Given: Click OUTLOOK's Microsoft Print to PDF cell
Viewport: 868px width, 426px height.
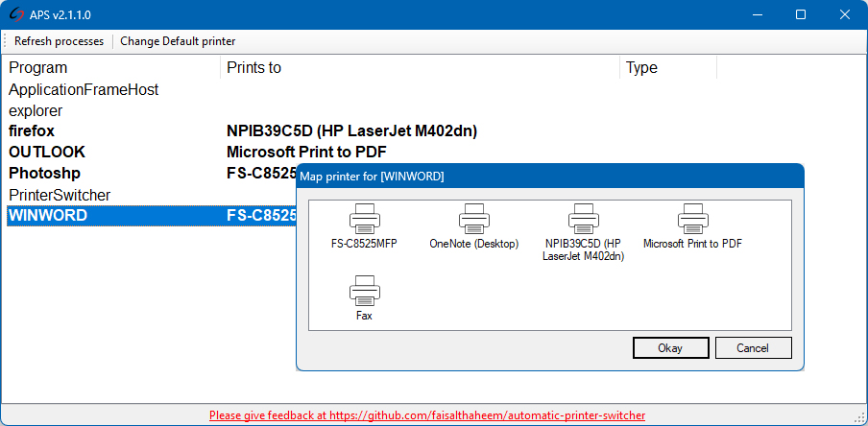Looking at the screenshot, I should (x=306, y=153).
